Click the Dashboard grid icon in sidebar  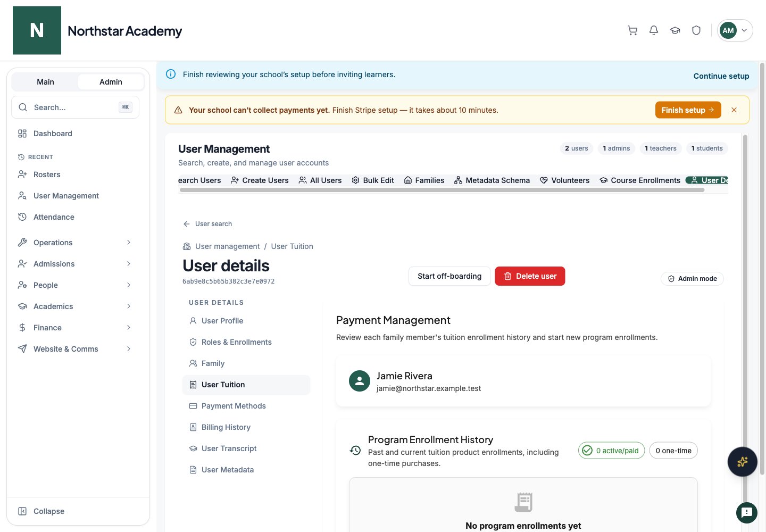pyautogui.click(x=22, y=134)
